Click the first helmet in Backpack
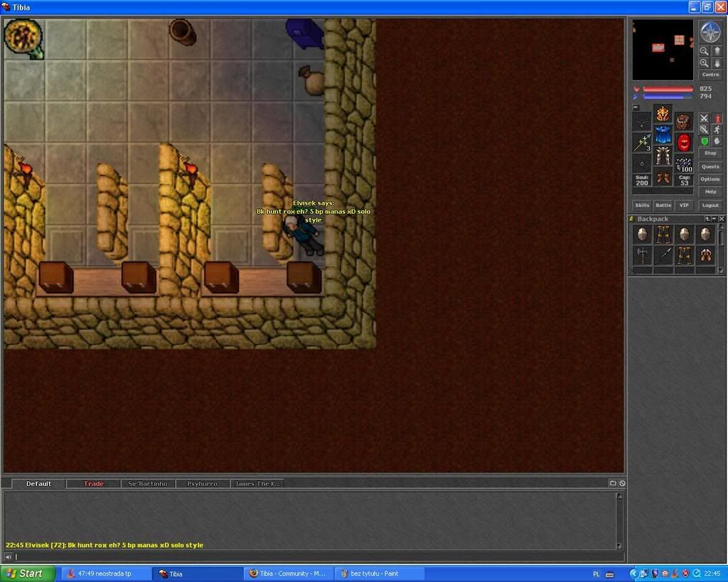 (x=642, y=235)
